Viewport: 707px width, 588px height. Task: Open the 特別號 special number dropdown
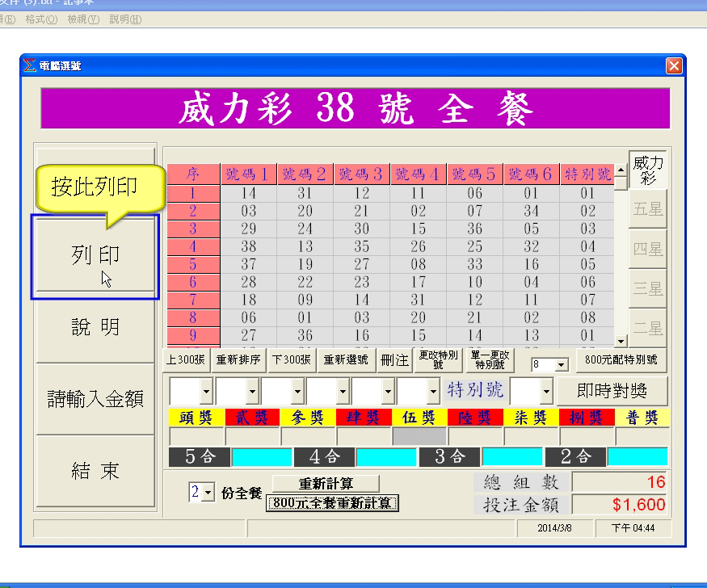tap(546, 391)
